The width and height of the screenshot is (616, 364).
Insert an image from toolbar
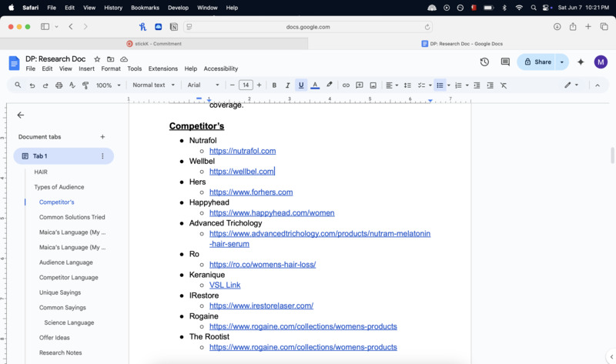pyautogui.click(x=373, y=85)
